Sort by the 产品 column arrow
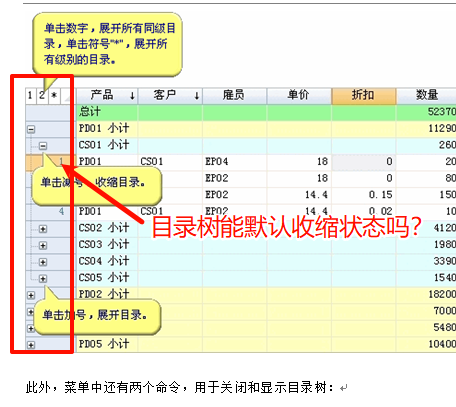456x407 pixels. click(132, 96)
